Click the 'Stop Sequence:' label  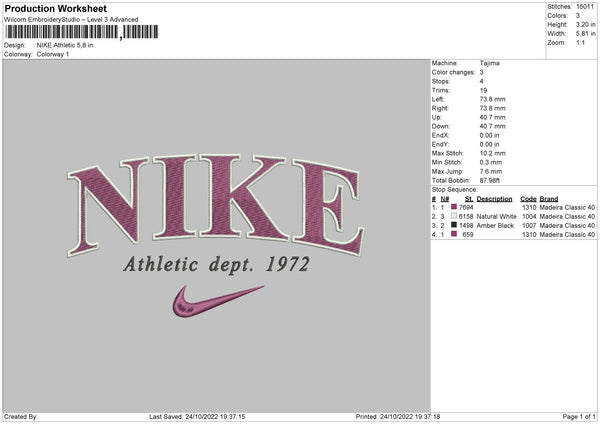point(455,190)
